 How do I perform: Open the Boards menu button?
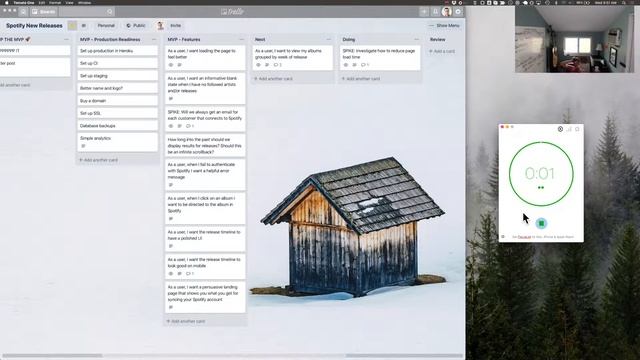pos(44,12)
